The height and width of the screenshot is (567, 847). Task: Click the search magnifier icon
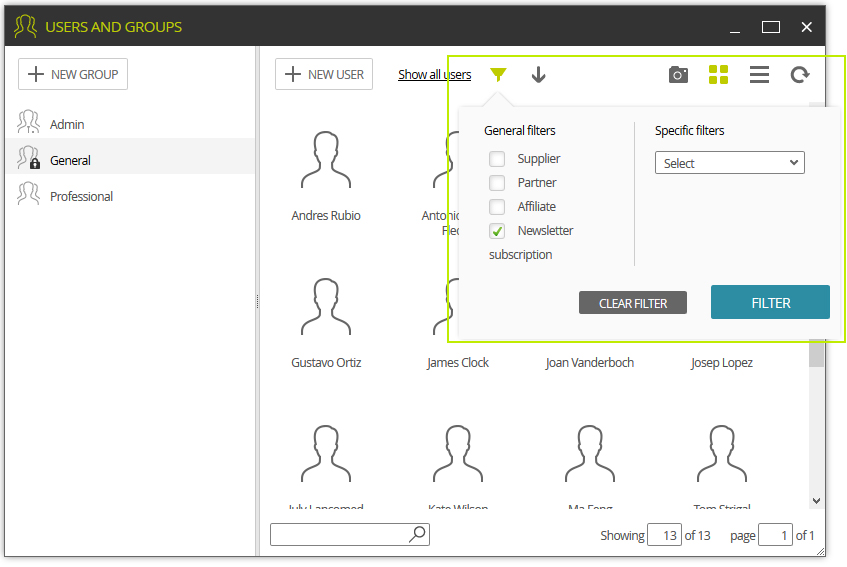[418, 534]
